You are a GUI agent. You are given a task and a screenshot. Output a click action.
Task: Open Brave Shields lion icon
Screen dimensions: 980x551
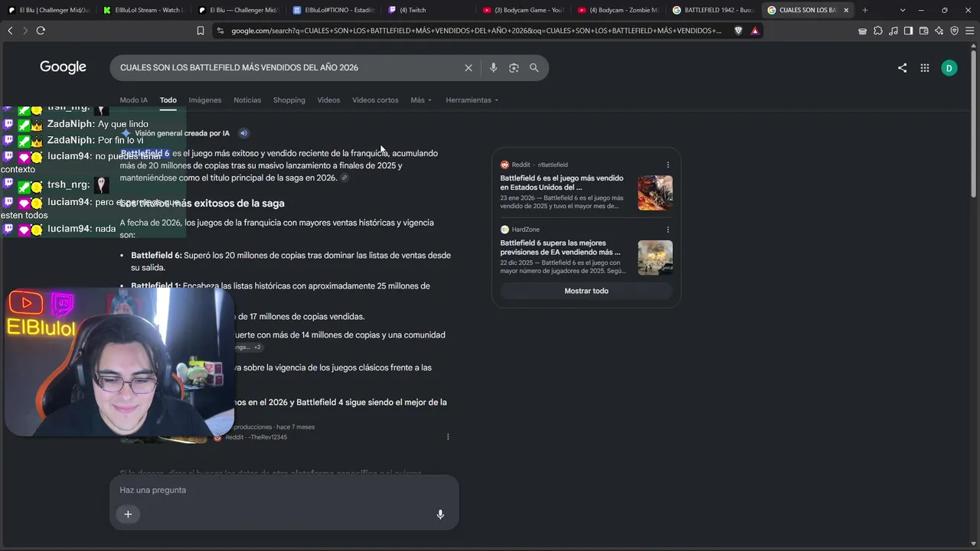739,31
